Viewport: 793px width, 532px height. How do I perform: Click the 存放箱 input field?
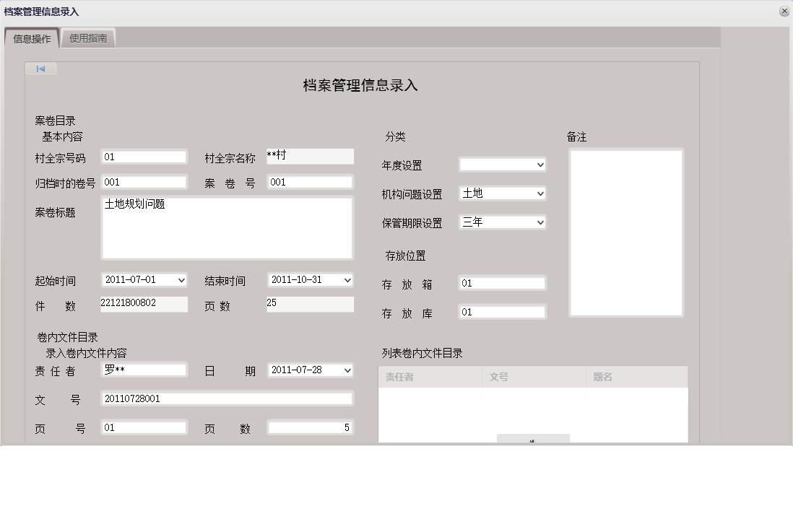click(501, 282)
